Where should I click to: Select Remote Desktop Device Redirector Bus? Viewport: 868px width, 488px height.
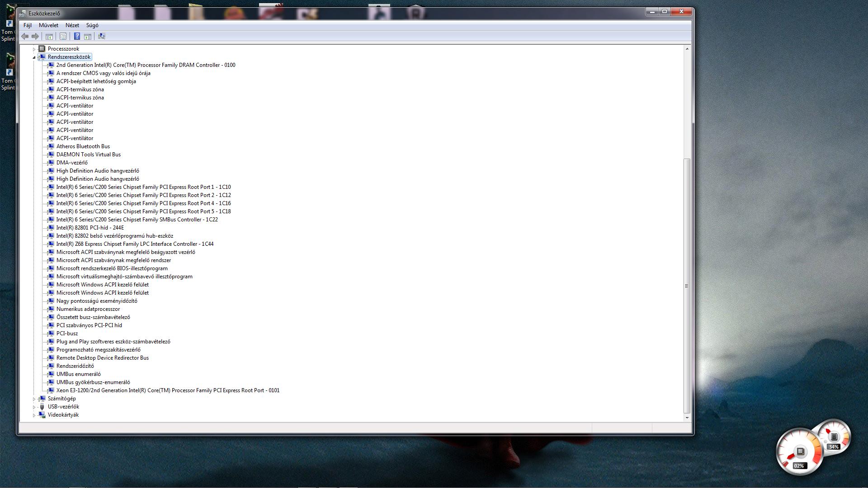point(103,358)
